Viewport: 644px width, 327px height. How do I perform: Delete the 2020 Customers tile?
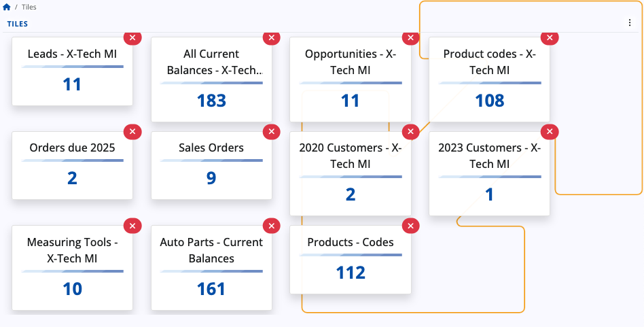point(410,131)
